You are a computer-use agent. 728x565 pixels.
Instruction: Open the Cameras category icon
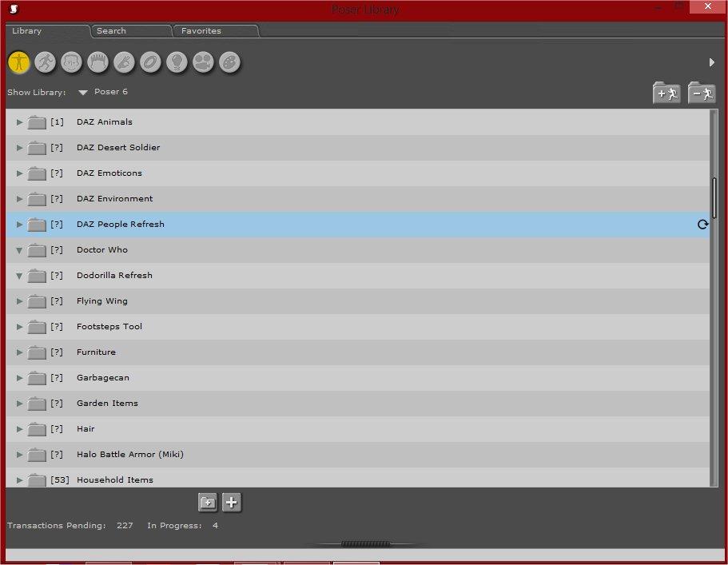click(203, 62)
